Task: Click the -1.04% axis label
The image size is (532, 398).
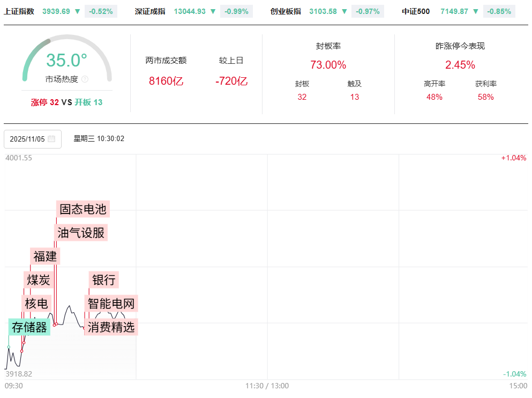Action: click(514, 374)
